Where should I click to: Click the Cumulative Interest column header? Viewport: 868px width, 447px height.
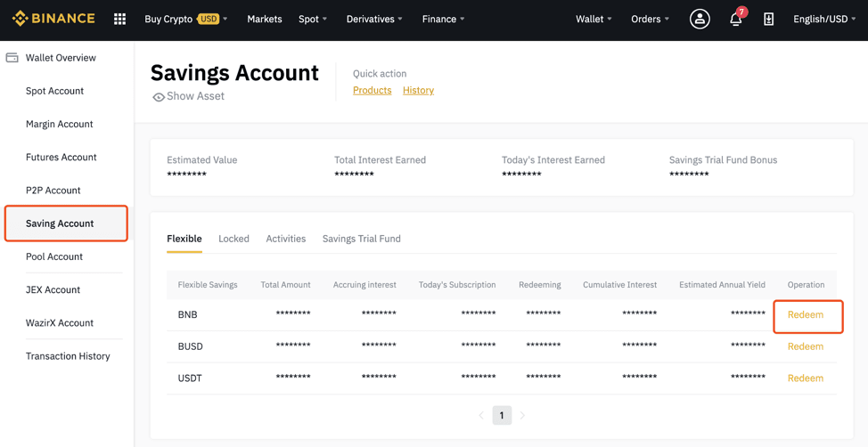coord(620,285)
